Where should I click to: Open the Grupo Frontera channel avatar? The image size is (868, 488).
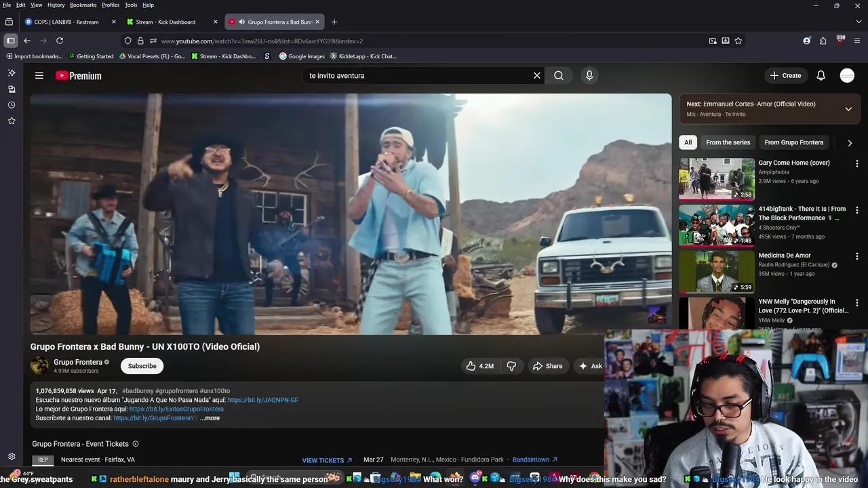click(x=39, y=365)
